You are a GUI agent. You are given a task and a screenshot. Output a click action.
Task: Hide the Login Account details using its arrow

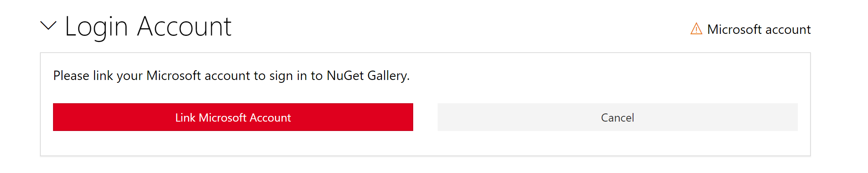coord(48,26)
